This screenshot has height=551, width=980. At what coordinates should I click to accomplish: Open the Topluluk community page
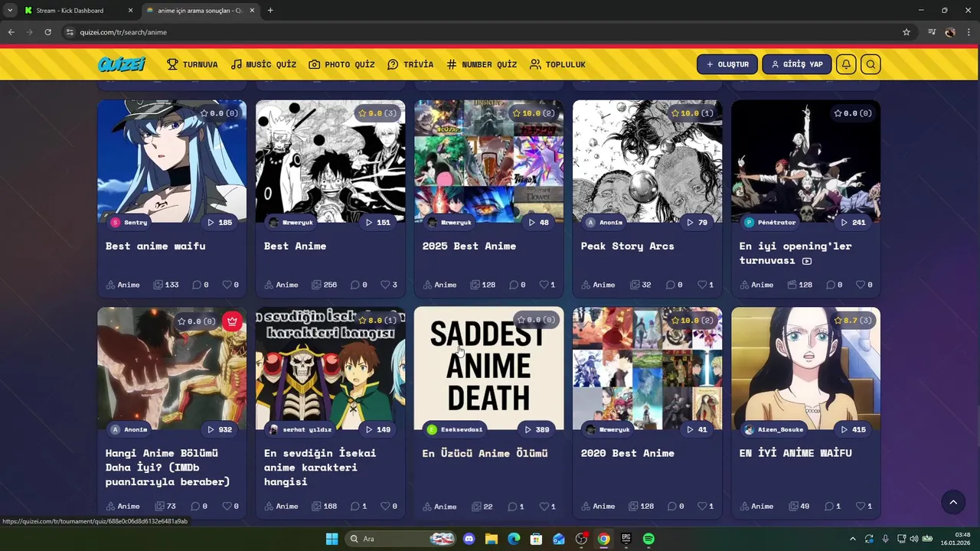click(557, 64)
